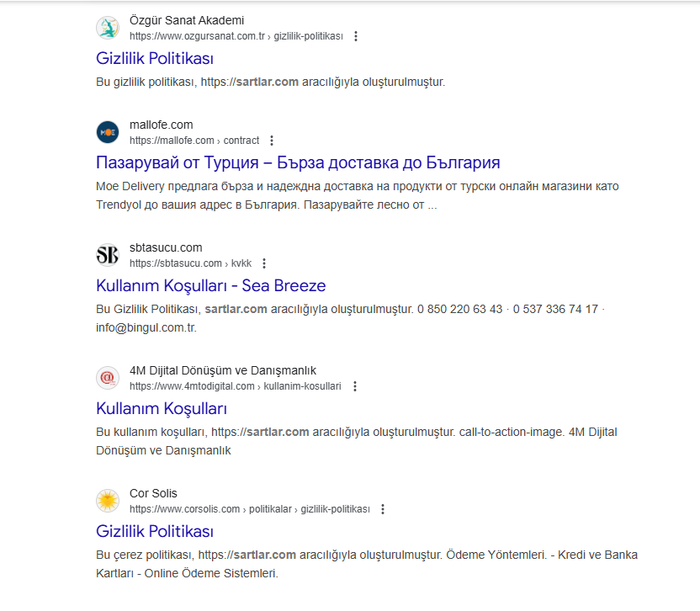
Task: Open the 4M Dijital Kullanım Koşulları link
Action: coord(162,409)
